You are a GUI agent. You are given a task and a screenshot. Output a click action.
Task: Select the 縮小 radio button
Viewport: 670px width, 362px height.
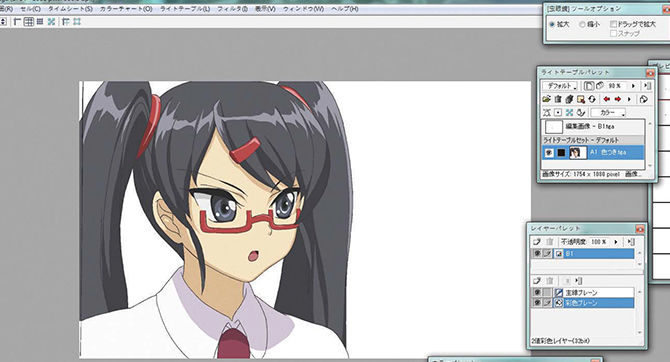pyautogui.click(x=582, y=24)
